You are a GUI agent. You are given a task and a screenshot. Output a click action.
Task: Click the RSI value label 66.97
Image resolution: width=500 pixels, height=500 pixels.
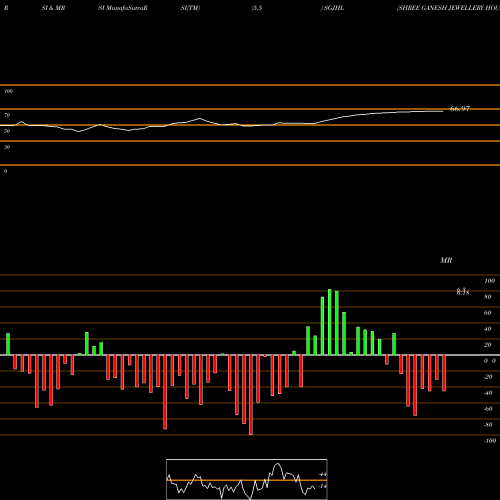[460, 109]
